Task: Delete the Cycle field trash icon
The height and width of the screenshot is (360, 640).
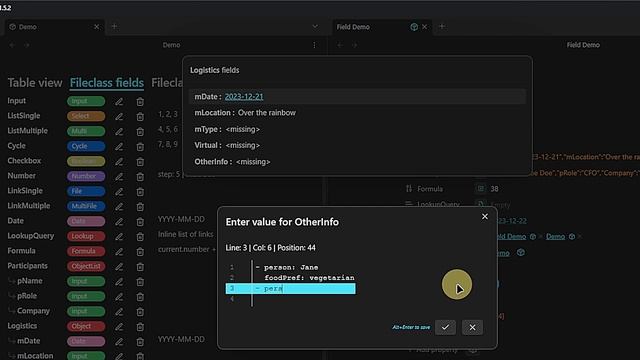Action: [140, 147]
